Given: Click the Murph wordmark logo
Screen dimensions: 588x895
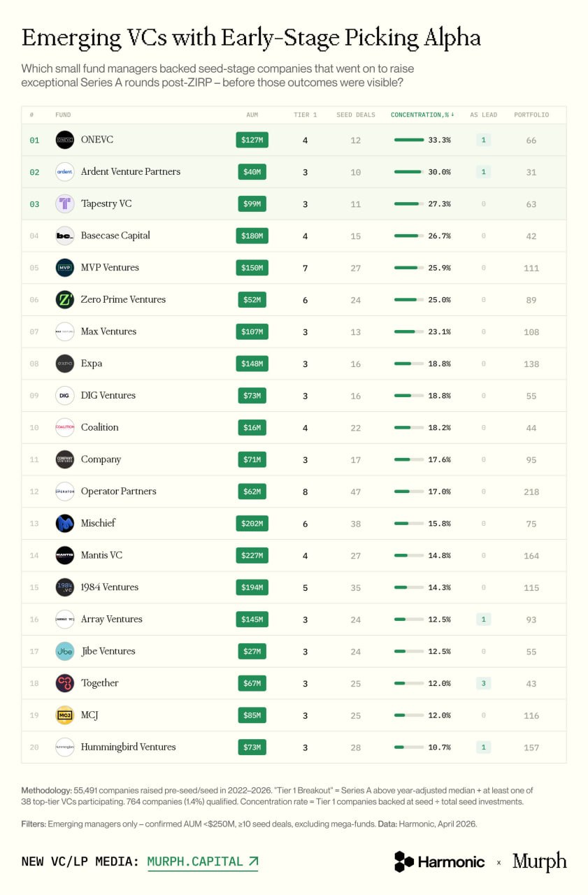Looking at the screenshot, I should (x=539, y=861).
